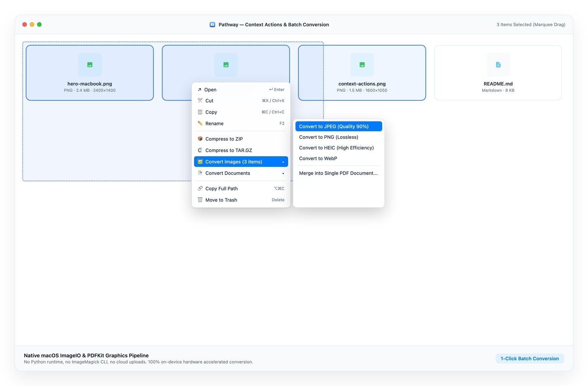The width and height of the screenshot is (588, 386).
Task: Click the Delete shortcut label
Action: pos(278,200)
